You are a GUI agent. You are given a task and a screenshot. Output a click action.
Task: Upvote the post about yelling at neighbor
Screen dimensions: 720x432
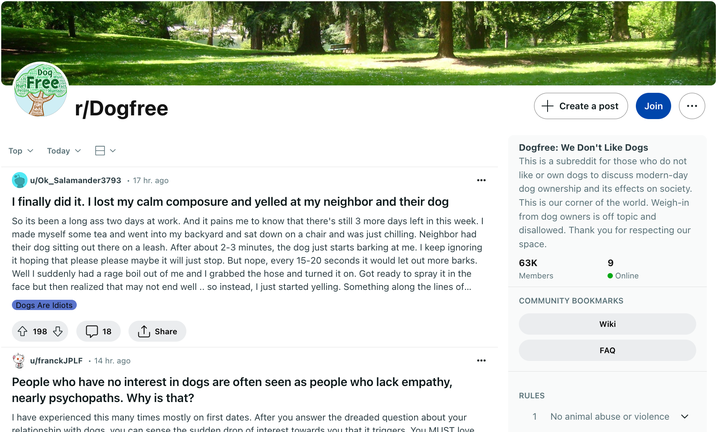pos(23,331)
